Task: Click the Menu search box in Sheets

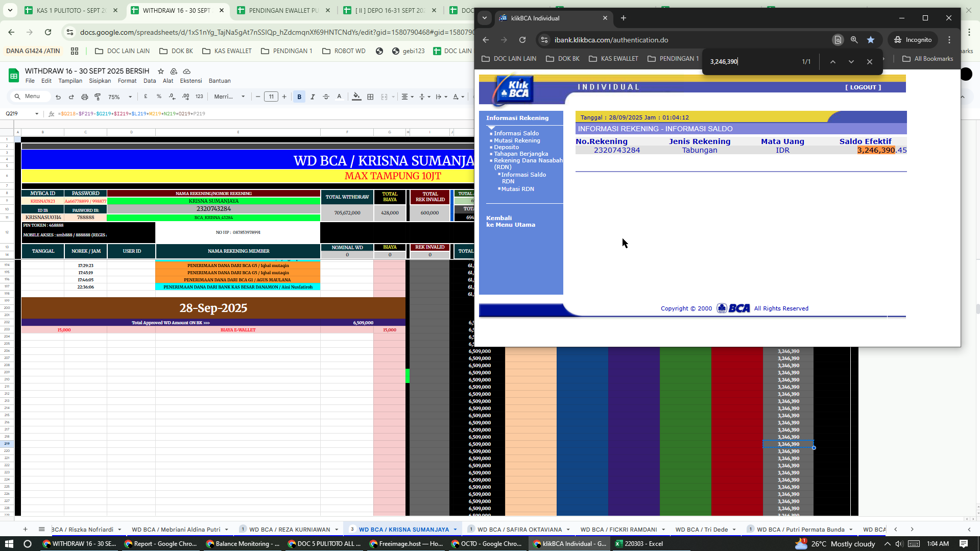Action: 30,97
